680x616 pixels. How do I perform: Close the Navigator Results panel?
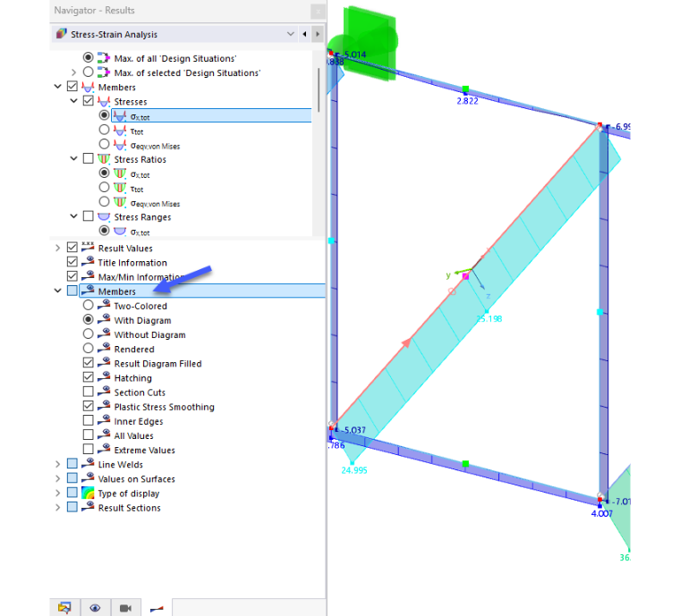coord(318,12)
